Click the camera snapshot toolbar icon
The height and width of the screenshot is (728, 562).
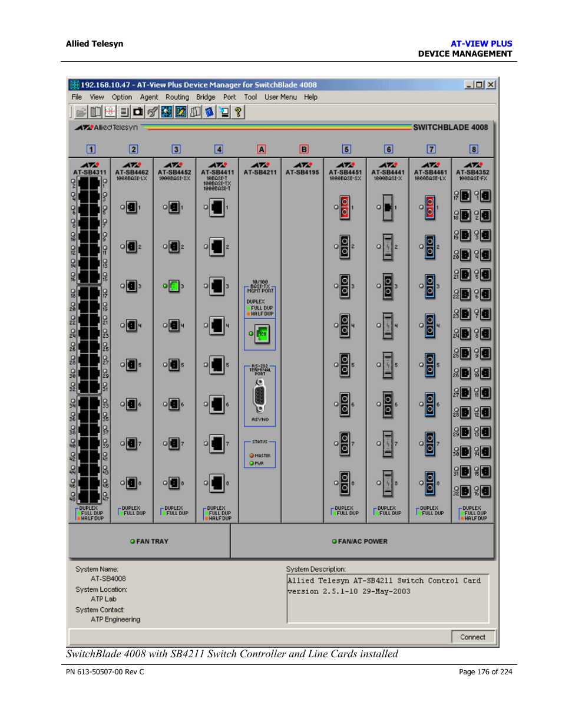click(x=138, y=112)
